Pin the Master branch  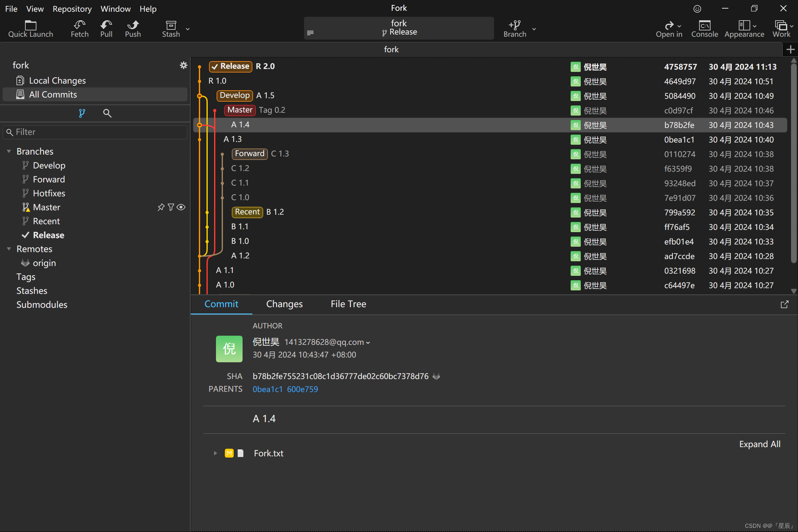pyautogui.click(x=161, y=207)
